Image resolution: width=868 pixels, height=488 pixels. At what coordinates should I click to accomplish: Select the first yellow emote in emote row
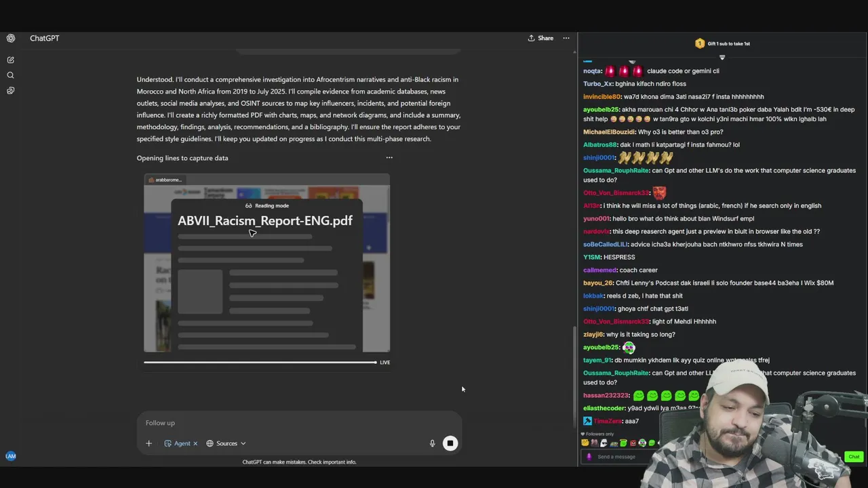point(585,443)
